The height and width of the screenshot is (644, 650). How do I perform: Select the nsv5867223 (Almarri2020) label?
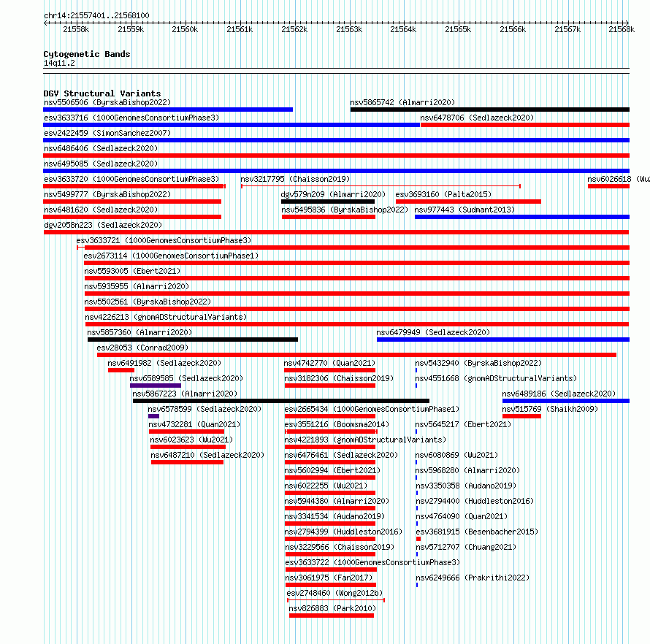click(x=185, y=394)
